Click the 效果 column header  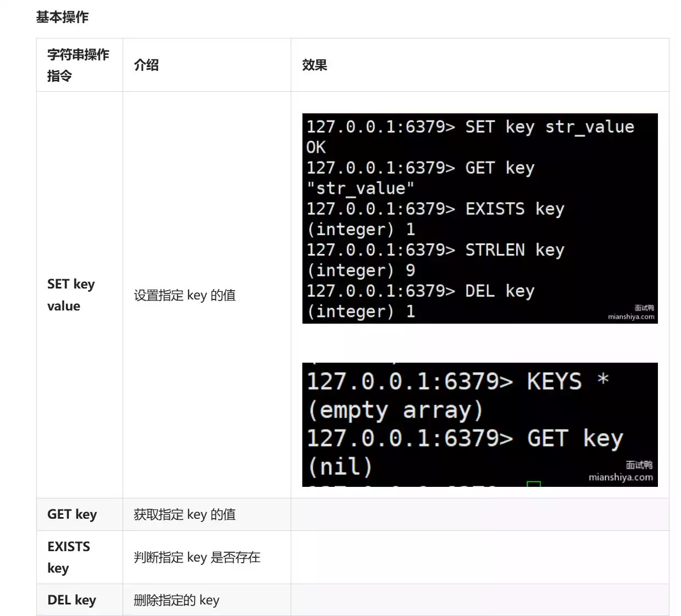pos(314,65)
